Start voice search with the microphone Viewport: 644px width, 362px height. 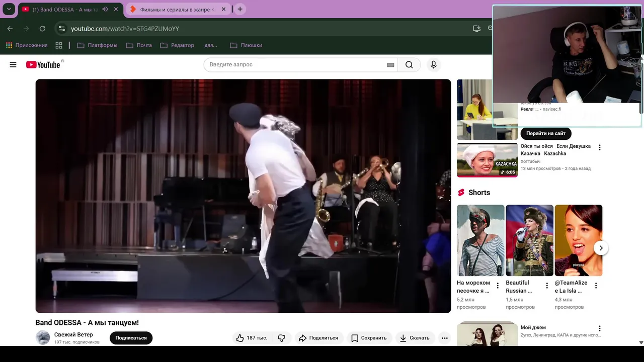[433, 65]
